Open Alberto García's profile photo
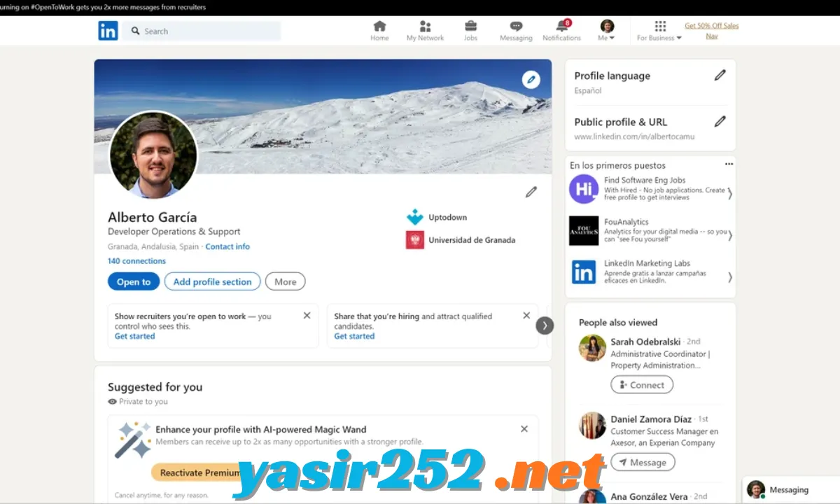The height and width of the screenshot is (504, 840). click(153, 155)
